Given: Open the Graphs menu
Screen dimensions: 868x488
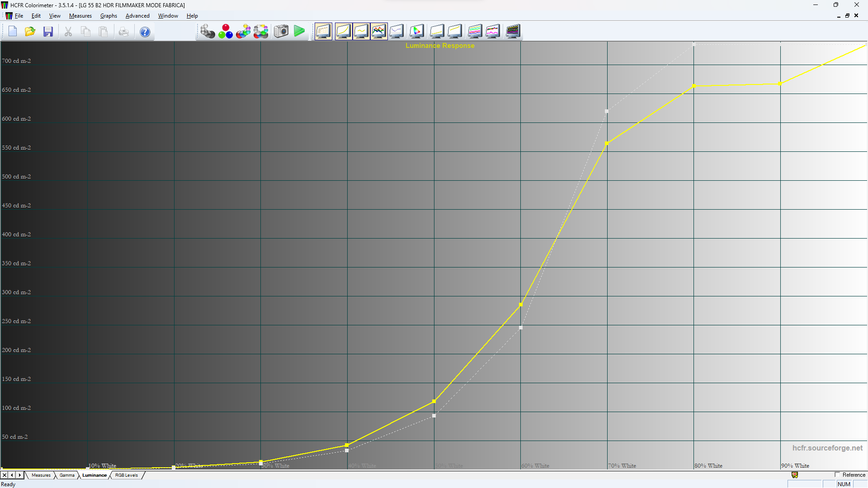Looking at the screenshot, I should tap(108, 16).
